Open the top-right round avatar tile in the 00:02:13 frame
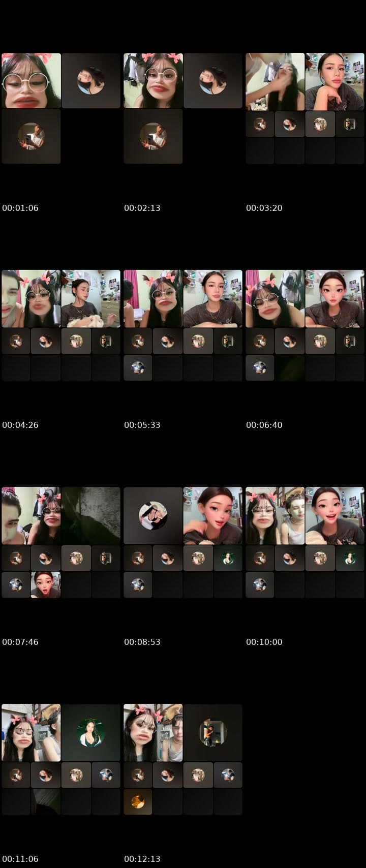 (213, 80)
